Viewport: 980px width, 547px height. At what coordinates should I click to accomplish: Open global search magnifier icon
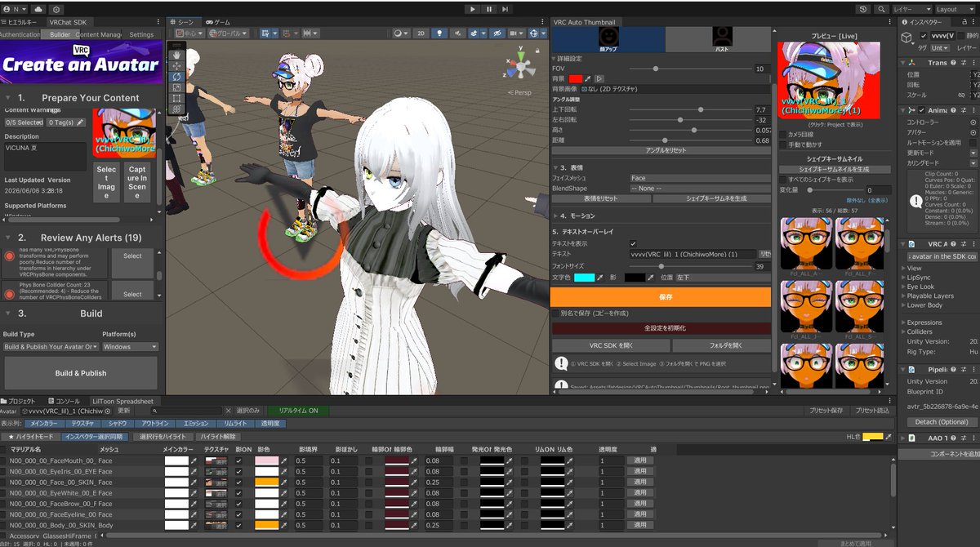880,9
